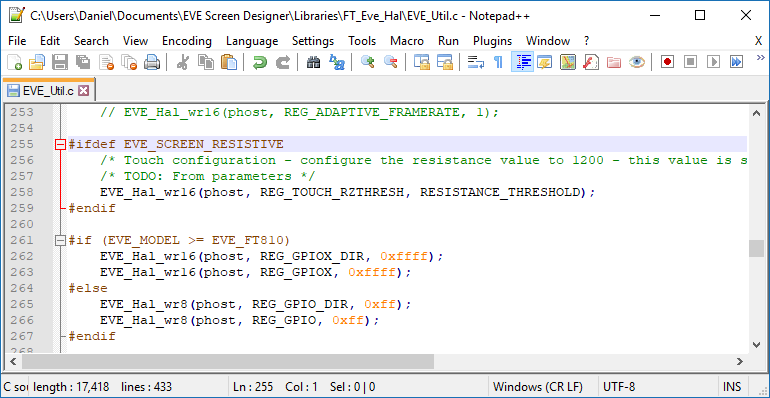Start macro recording with red circle

[x=667, y=62]
